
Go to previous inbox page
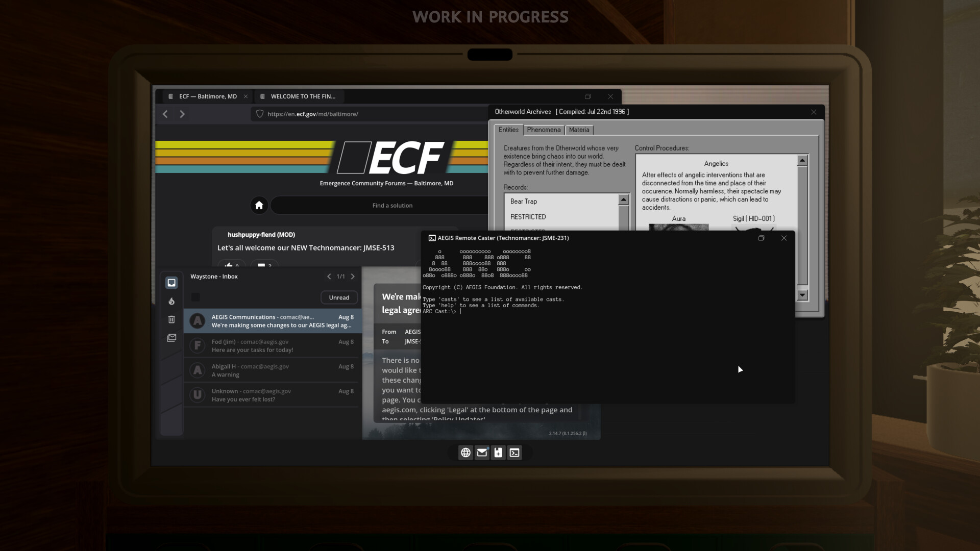(x=329, y=277)
